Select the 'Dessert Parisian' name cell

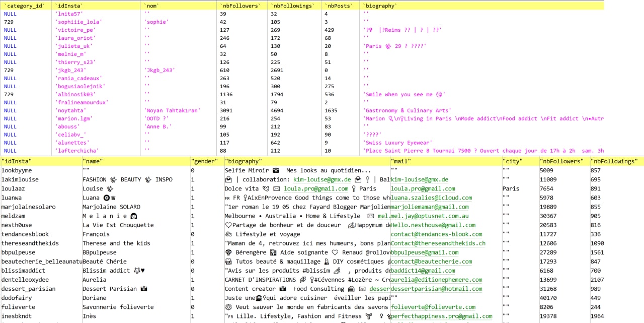click(x=115, y=288)
